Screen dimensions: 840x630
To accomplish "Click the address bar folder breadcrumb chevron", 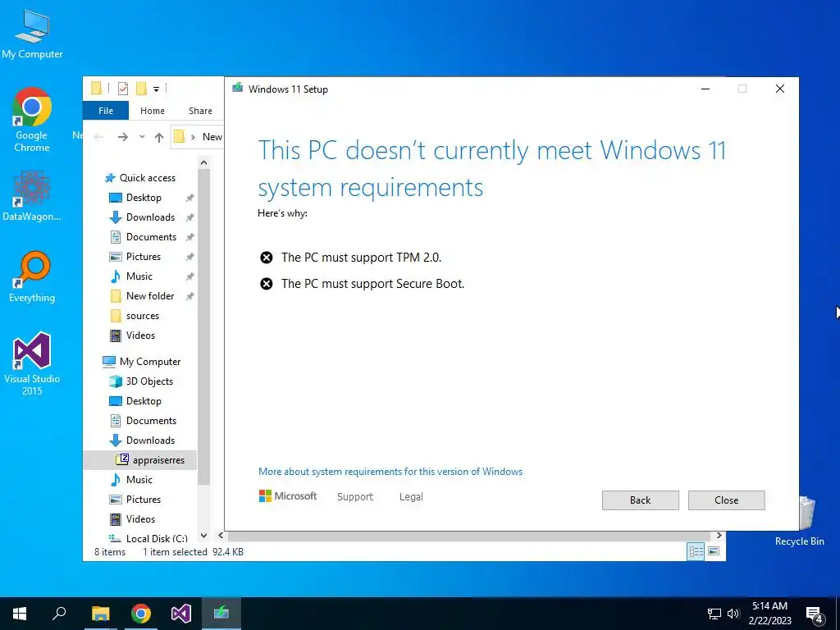I will [x=193, y=137].
